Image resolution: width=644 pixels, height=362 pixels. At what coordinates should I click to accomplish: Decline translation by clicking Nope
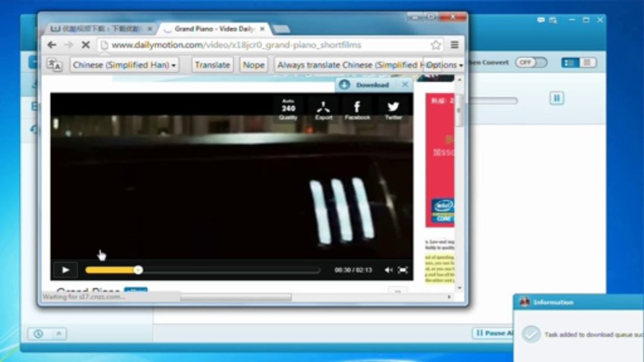[253, 65]
